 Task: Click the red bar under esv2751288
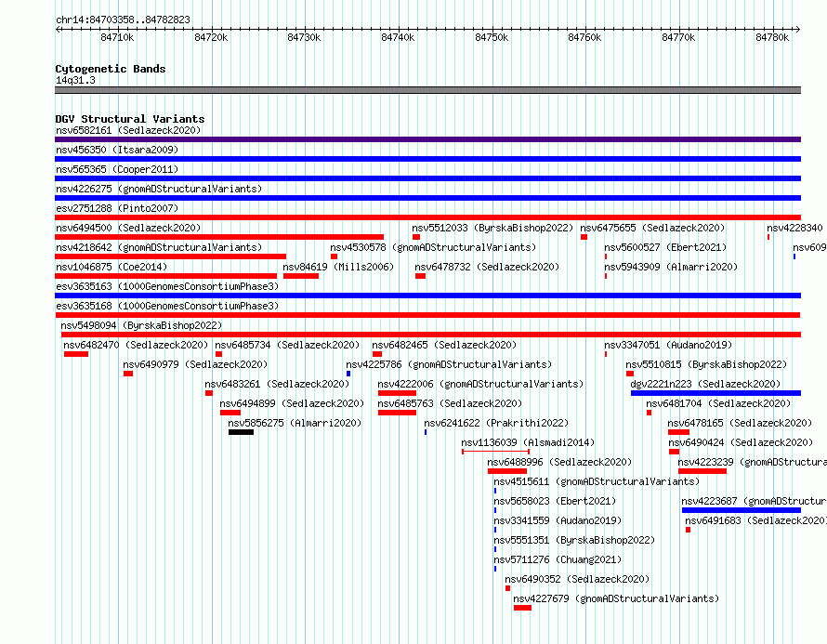(x=427, y=217)
